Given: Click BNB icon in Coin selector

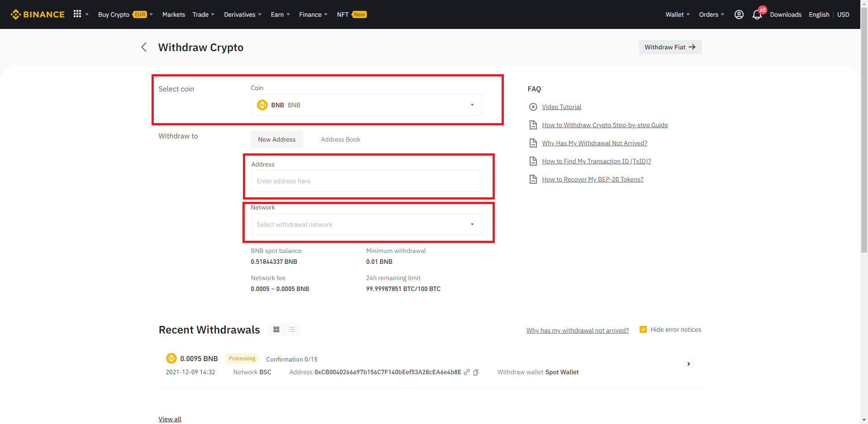Looking at the screenshot, I should (262, 105).
